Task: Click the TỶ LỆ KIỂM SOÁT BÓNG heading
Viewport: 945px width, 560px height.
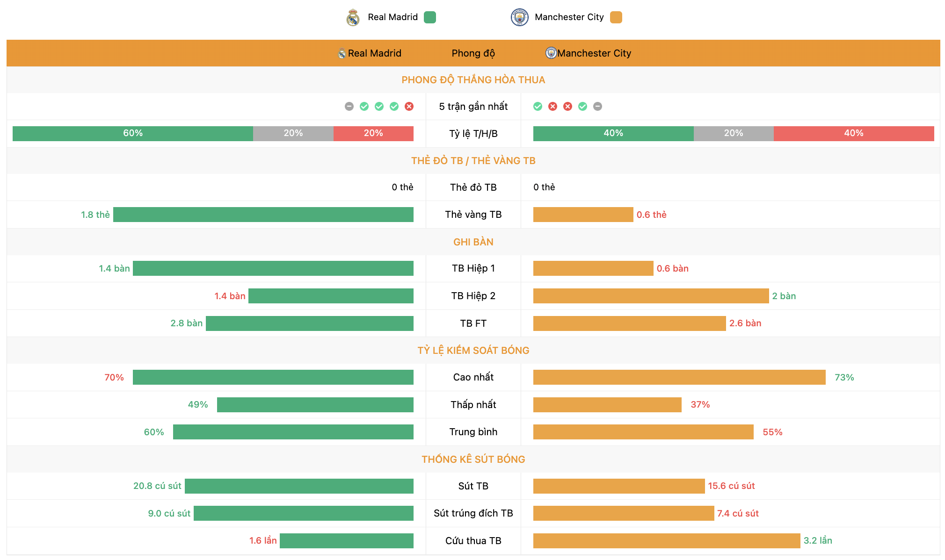Action: [473, 351]
